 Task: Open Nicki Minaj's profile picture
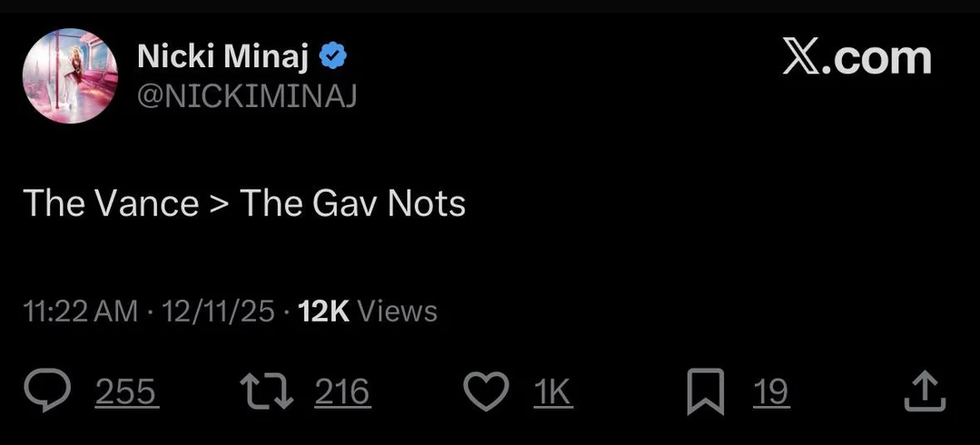[70, 76]
